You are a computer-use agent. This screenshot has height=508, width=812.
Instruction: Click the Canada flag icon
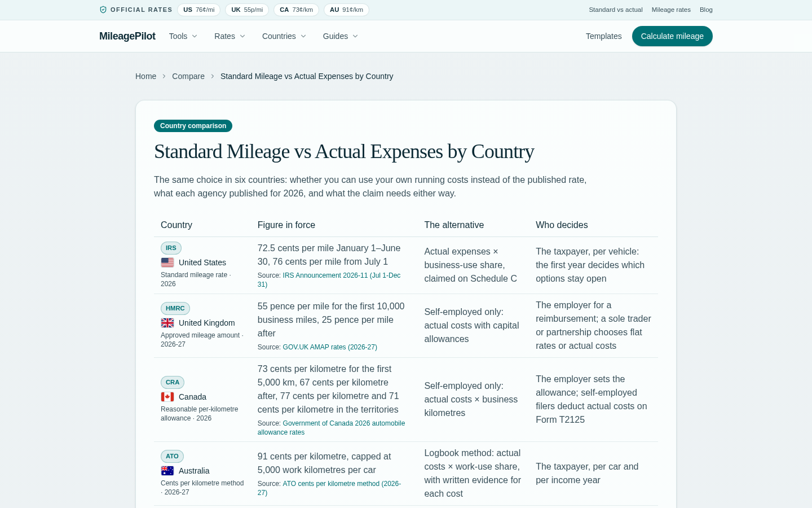click(167, 397)
